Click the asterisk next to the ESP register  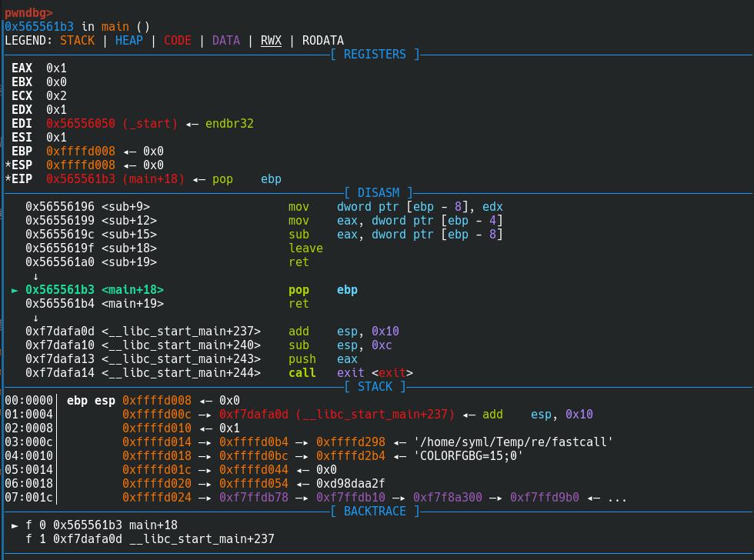tap(8, 165)
